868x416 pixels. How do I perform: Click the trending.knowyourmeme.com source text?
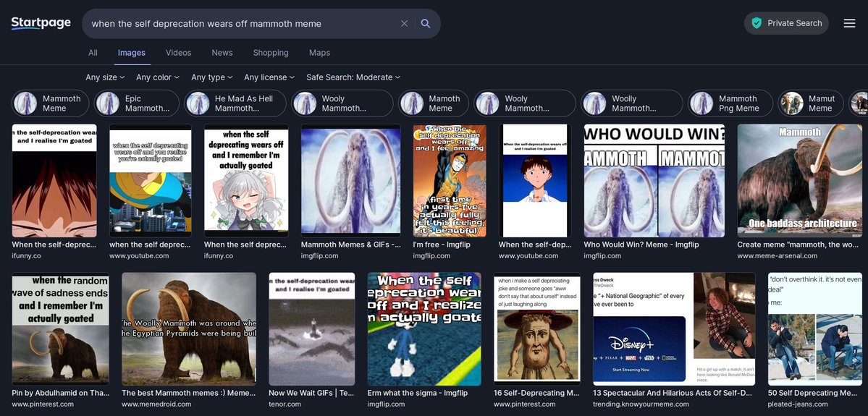point(641,404)
